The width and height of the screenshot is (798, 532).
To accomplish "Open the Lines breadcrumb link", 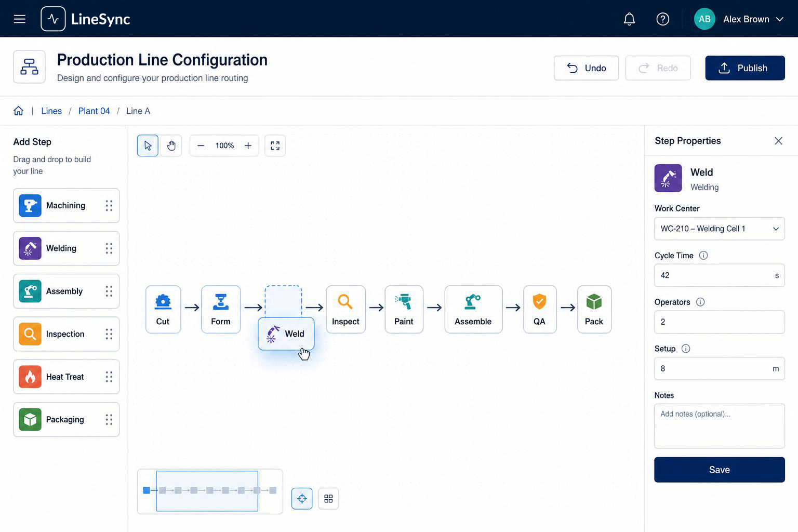I will tap(51, 111).
